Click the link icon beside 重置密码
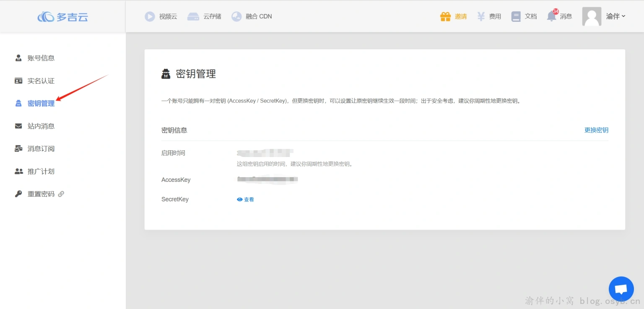Viewport: 644px width, 309px height. pos(61,194)
